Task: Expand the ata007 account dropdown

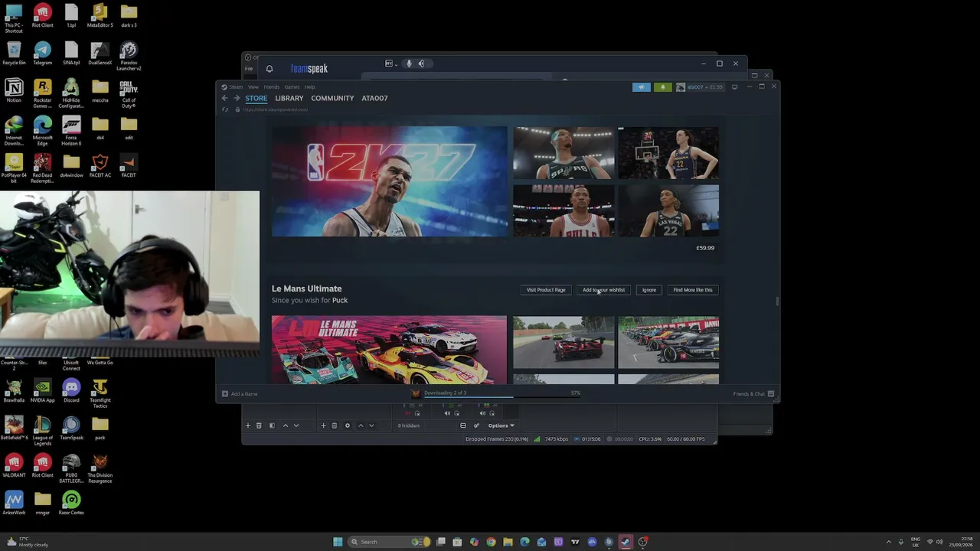Action: click(705, 87)
